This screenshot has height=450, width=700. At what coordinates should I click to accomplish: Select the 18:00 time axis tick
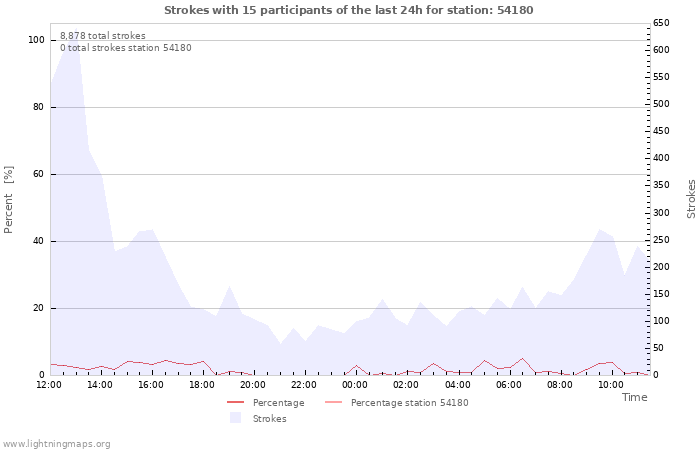tap(202, 385)
